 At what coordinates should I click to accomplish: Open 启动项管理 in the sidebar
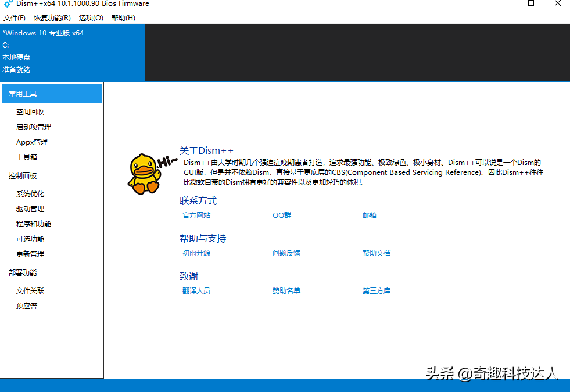pos(34,127)
